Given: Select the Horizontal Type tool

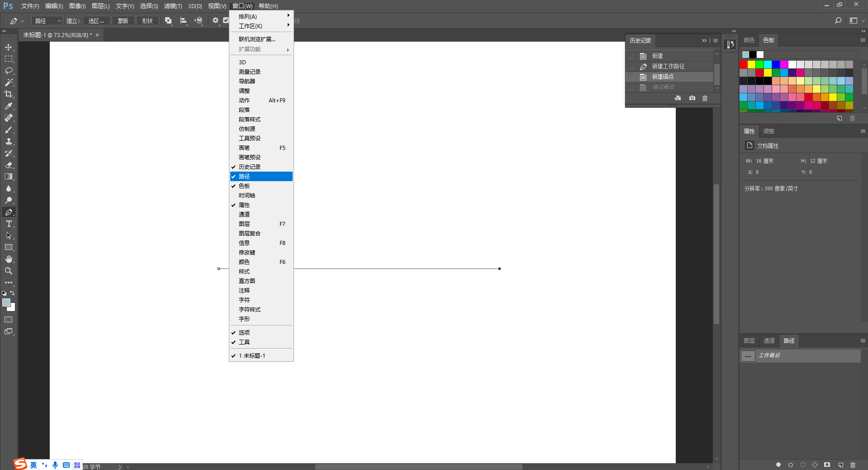Looking at the screenshot, I should [9, 224].
